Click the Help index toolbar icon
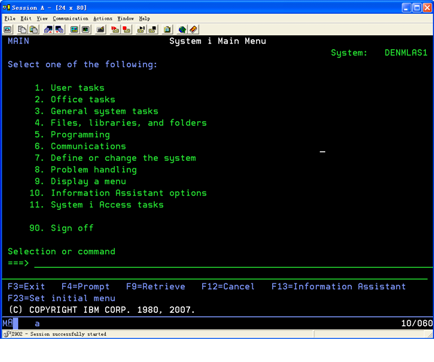Image resolution: width=434 pixels, height=362 pixels. (193, 30)
